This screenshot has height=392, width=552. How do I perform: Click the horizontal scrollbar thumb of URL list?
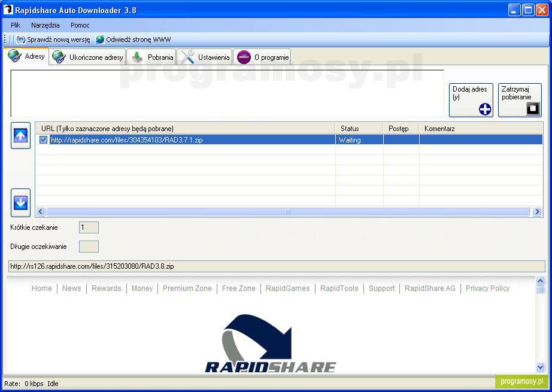point(287,211)
